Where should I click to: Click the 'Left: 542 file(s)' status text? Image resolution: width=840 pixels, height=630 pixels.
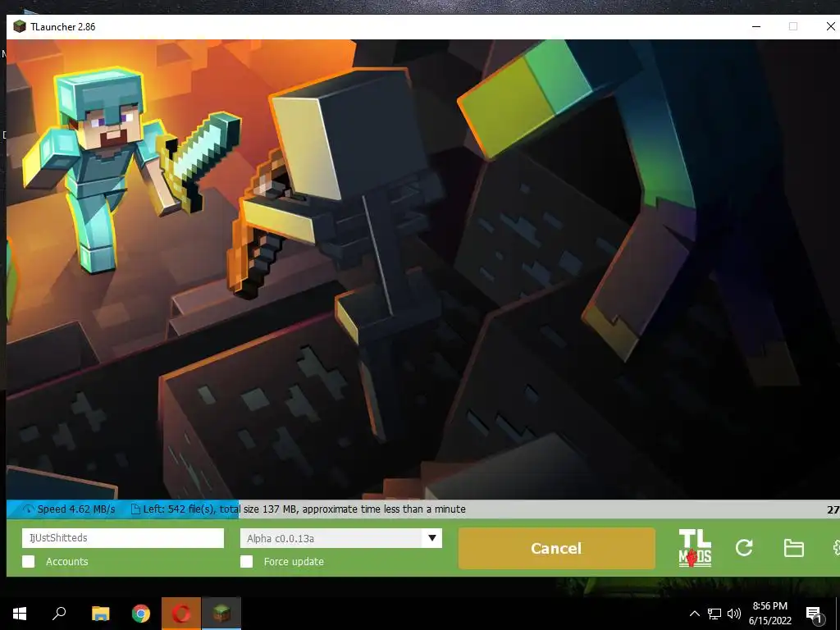[x=180, y=509]
